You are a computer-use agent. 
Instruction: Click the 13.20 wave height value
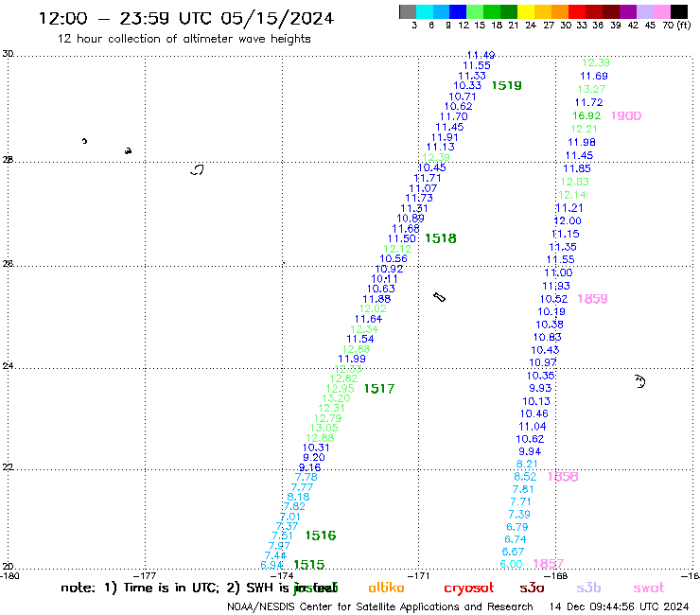click(336, 398)
